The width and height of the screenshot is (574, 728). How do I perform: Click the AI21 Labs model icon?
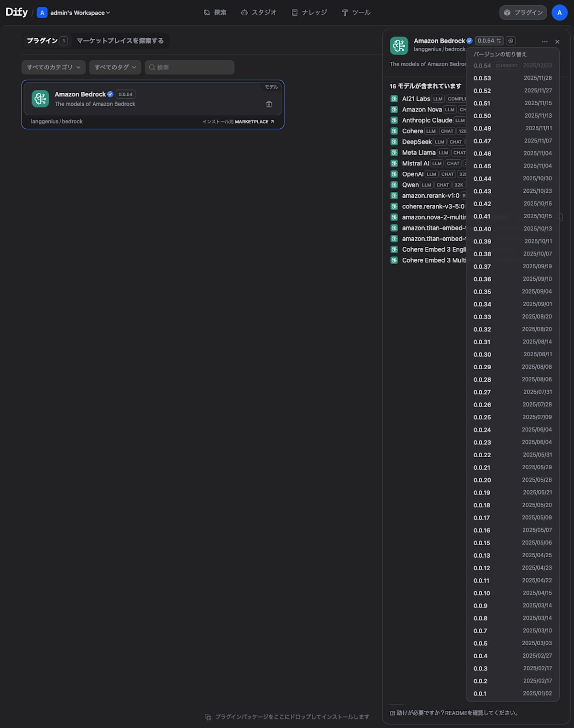[394, 99]
